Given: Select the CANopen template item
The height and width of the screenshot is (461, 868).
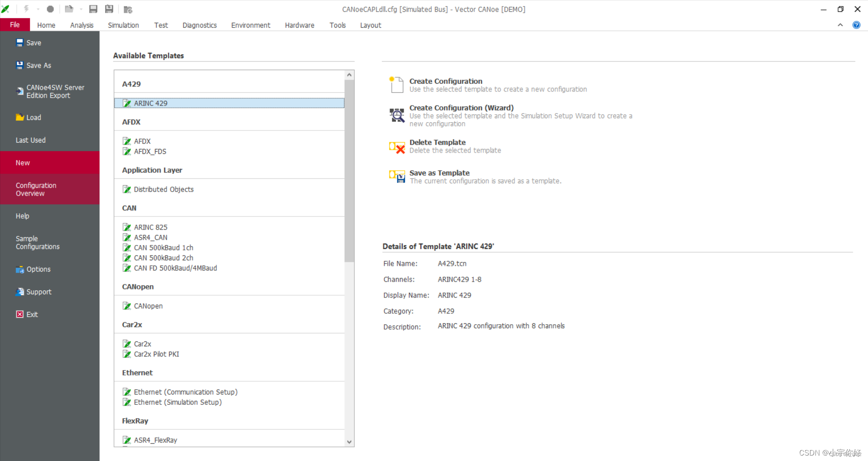Looking at the screenshot, I should click(x=229, y=306).
